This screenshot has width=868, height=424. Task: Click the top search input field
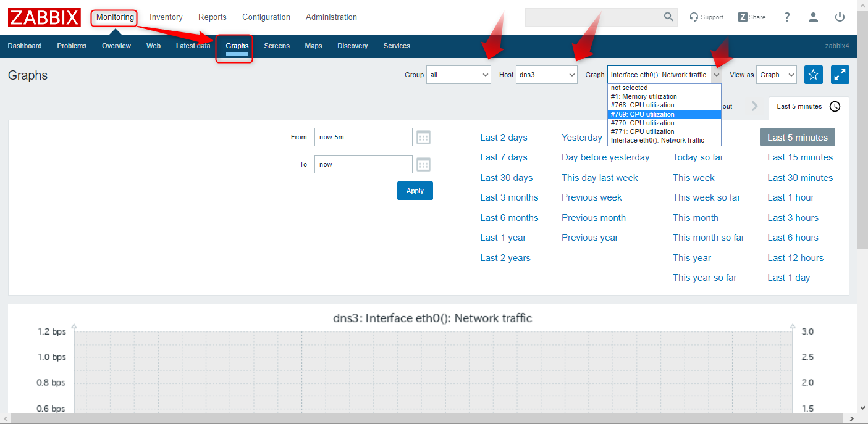pos(593,17)
